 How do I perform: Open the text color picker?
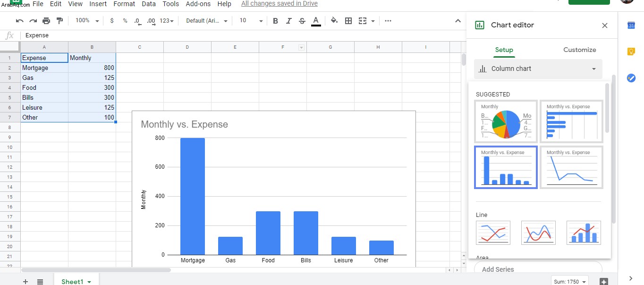pos(316,21)
